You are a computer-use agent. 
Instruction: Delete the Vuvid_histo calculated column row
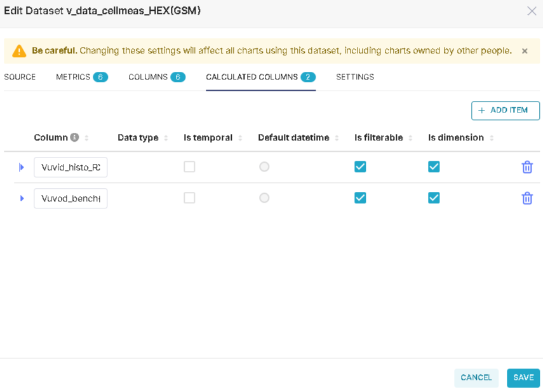pos(526,167)
